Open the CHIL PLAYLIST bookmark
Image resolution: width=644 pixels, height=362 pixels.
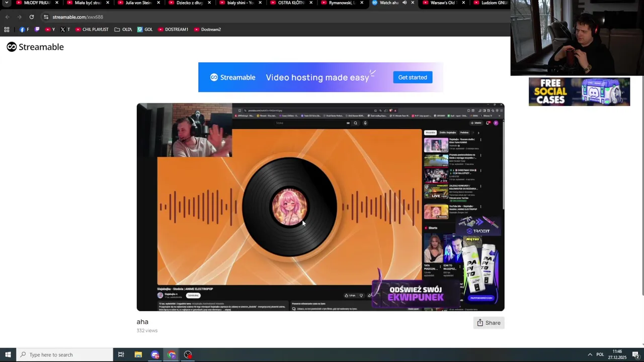92,30
